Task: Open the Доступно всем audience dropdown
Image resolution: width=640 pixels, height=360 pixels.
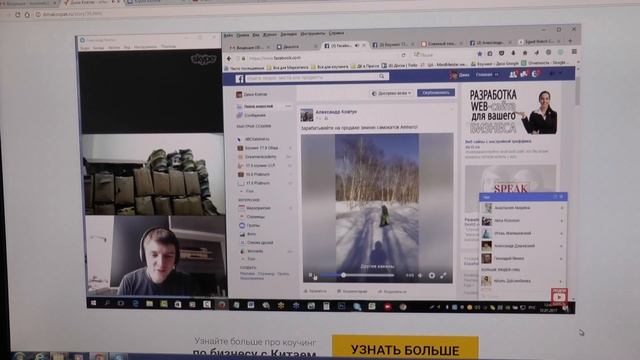Action: pyautogui.click(x=391, y=93)
